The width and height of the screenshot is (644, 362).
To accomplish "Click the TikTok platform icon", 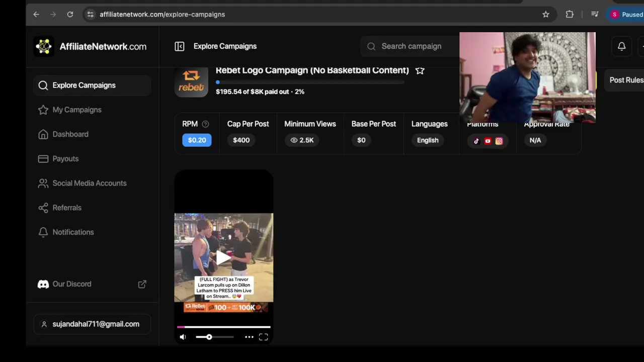I will click(476, 141).
